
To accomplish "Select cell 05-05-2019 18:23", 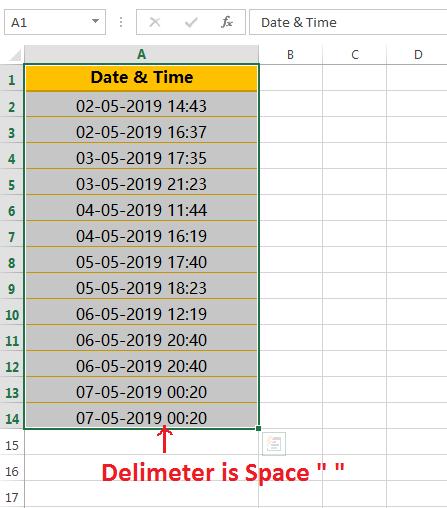I will (x=141, y=286).
